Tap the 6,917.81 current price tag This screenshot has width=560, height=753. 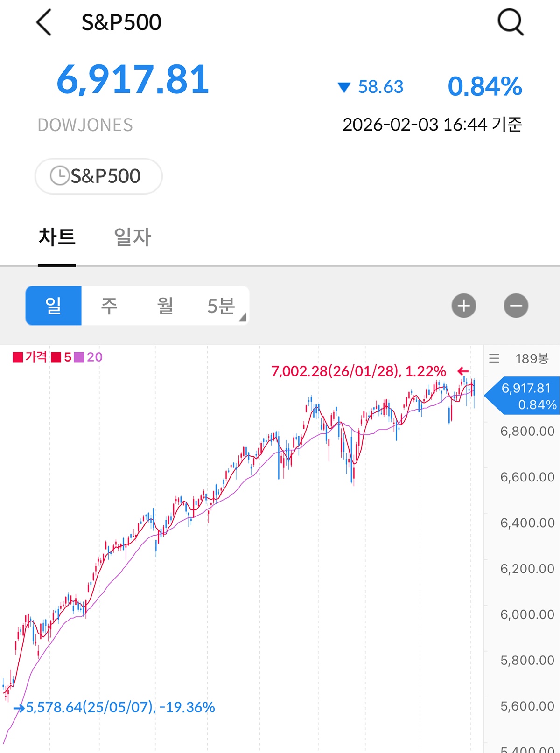pyautogui.click(x=522, y=396)
